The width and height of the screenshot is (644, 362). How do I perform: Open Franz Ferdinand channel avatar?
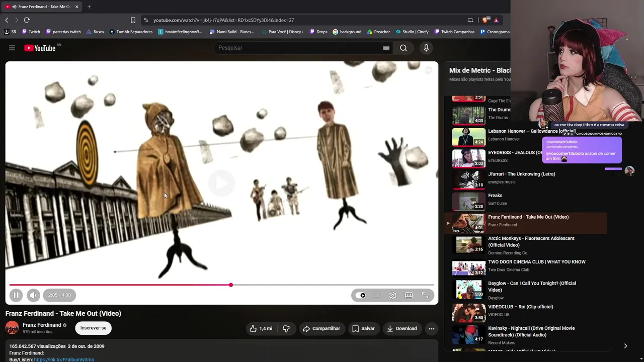12,328
